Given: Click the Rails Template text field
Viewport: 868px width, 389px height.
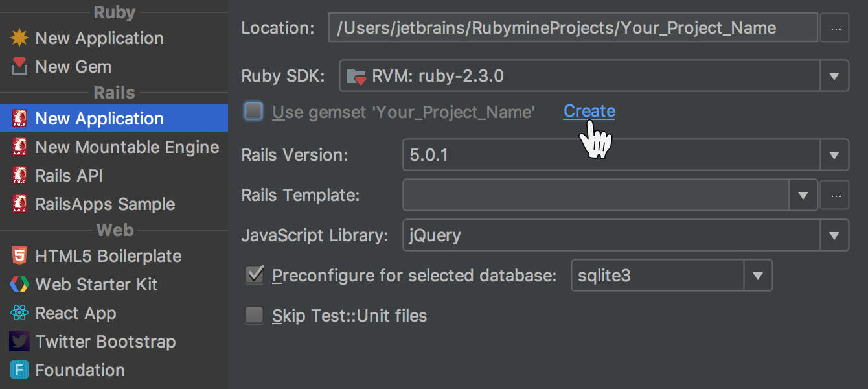Looking at the screenshot, I should coord(596,195).
